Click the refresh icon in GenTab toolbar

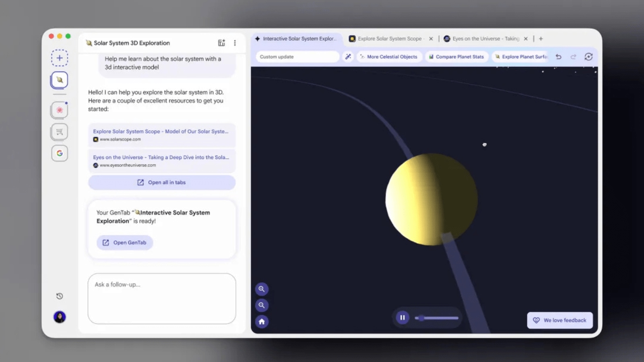click(x=588, y=57)
